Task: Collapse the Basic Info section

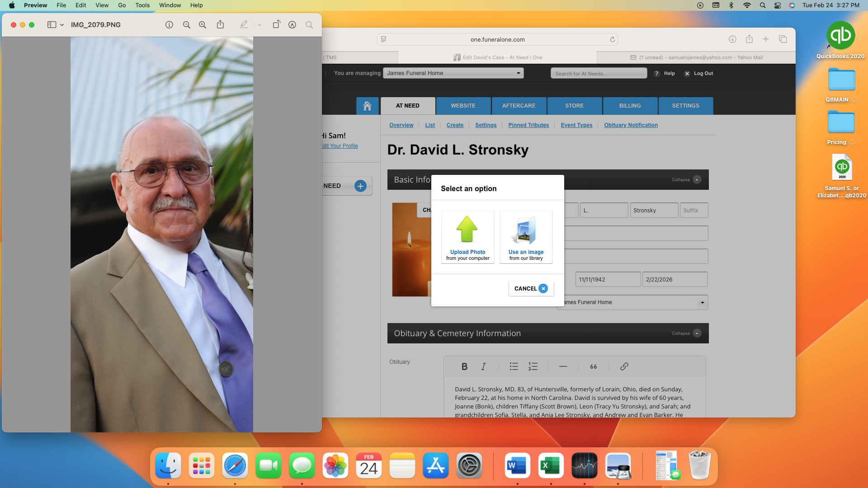Action: (697, 180)
